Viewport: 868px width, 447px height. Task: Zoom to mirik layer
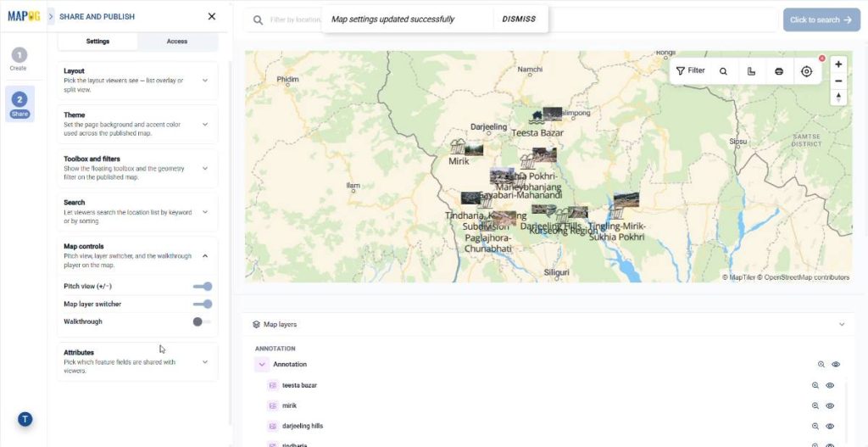click(x=815, y=406)
